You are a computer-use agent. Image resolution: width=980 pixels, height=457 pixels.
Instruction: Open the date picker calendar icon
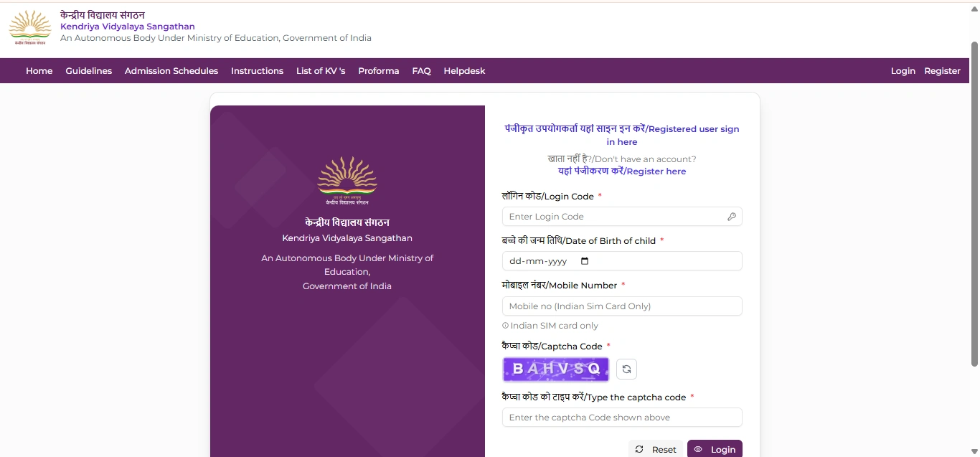coord(585,261)
